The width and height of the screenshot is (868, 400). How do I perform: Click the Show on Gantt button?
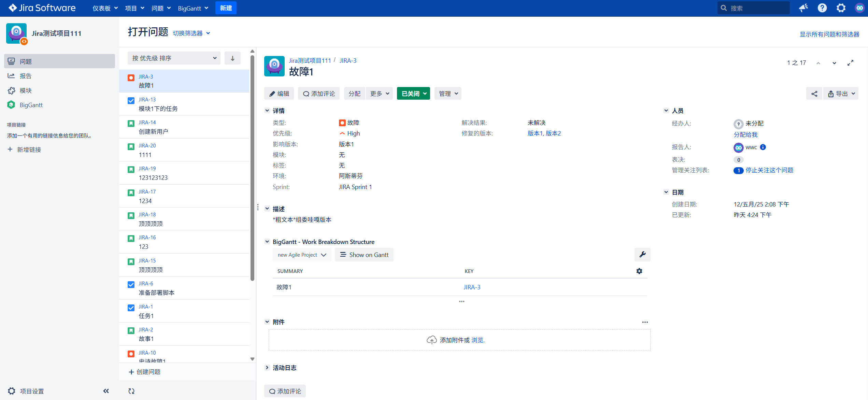coord(364,255)
